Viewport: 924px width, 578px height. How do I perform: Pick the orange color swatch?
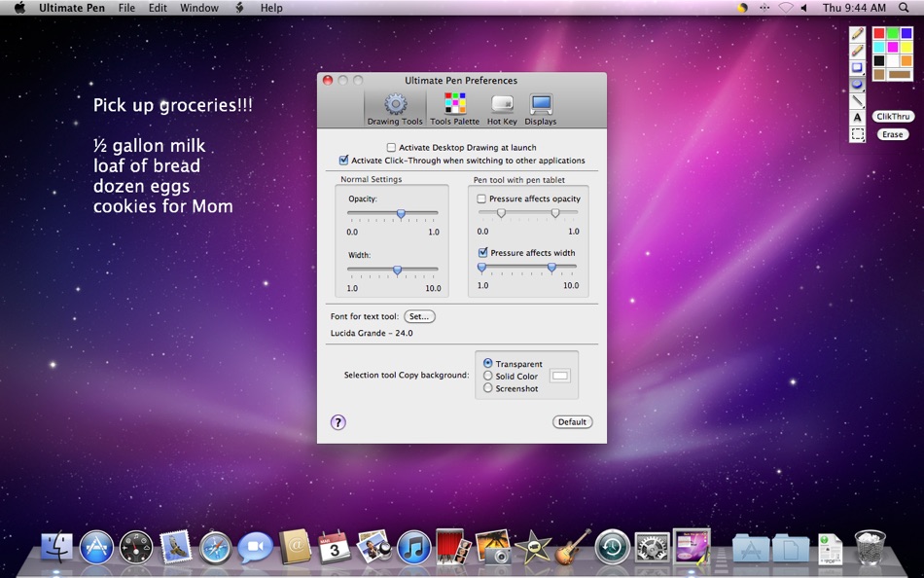[906, 60]
